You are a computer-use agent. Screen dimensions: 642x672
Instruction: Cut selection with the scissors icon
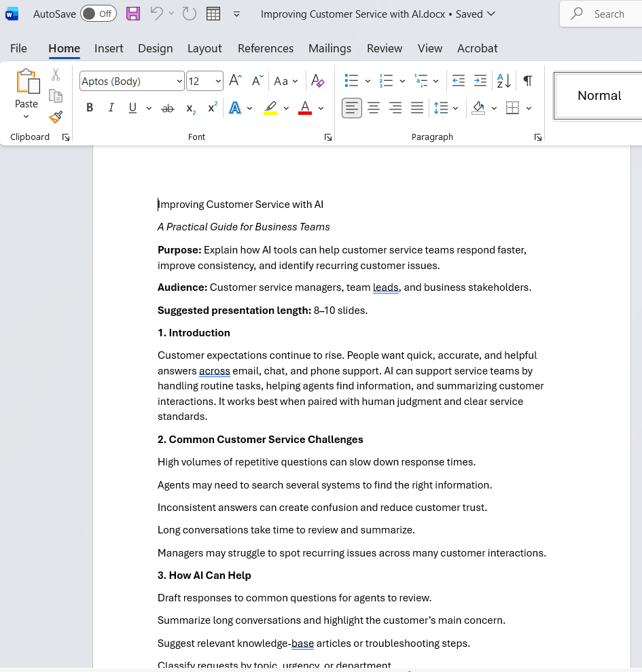click(56, 74)
